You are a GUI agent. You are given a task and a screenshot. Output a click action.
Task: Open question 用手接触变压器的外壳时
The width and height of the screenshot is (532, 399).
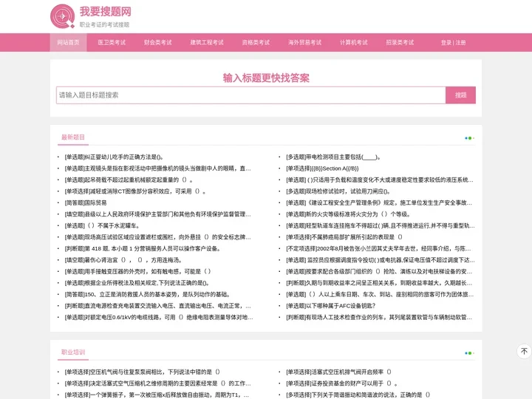[x=137, y=271]
